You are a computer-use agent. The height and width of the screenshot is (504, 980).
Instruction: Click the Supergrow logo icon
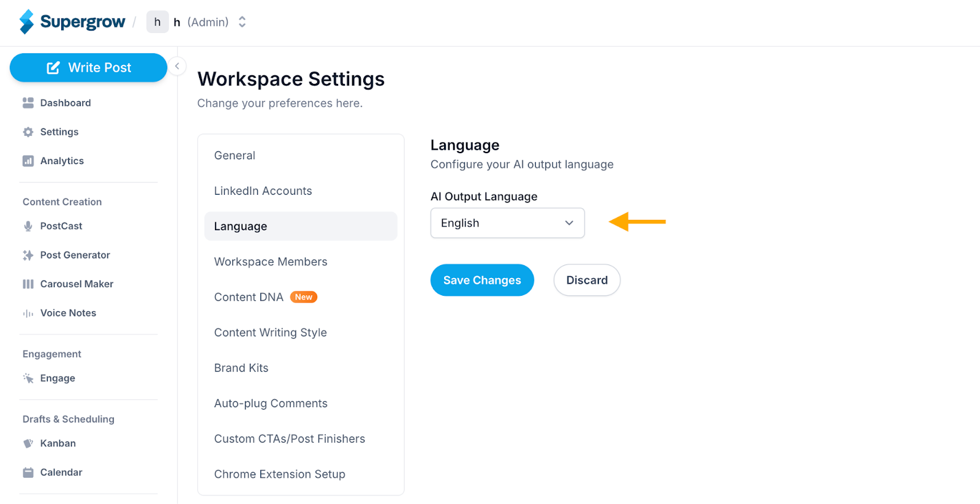(x=26, y=21)
